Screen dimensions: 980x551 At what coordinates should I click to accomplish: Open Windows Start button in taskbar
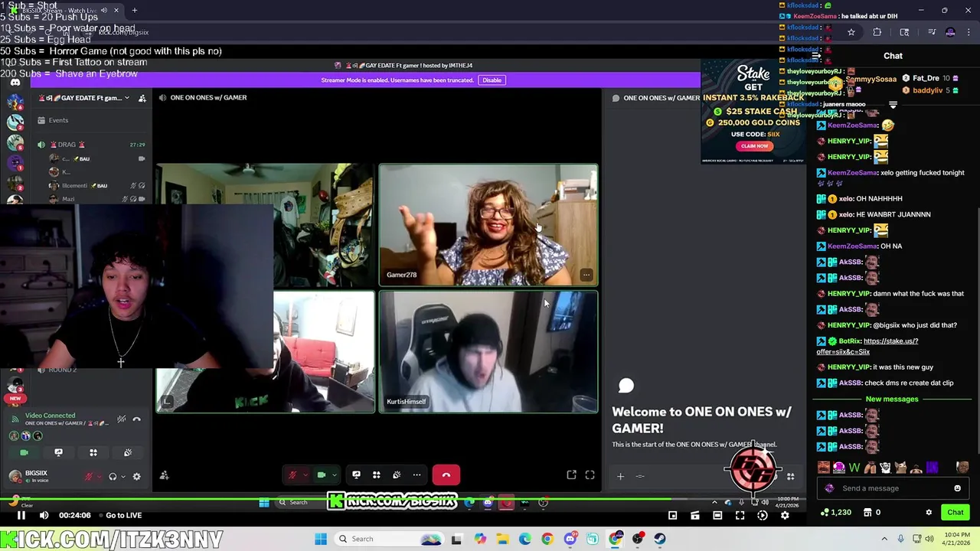(x=321, y=539)
